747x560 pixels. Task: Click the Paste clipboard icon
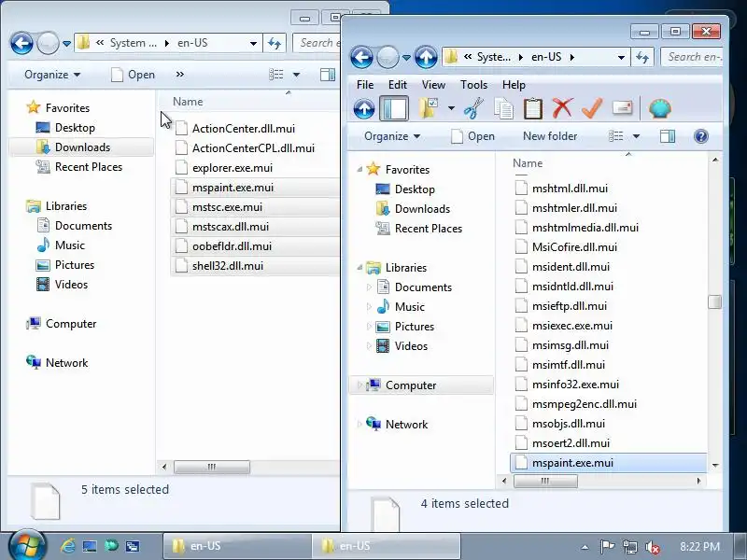[533, 108]
